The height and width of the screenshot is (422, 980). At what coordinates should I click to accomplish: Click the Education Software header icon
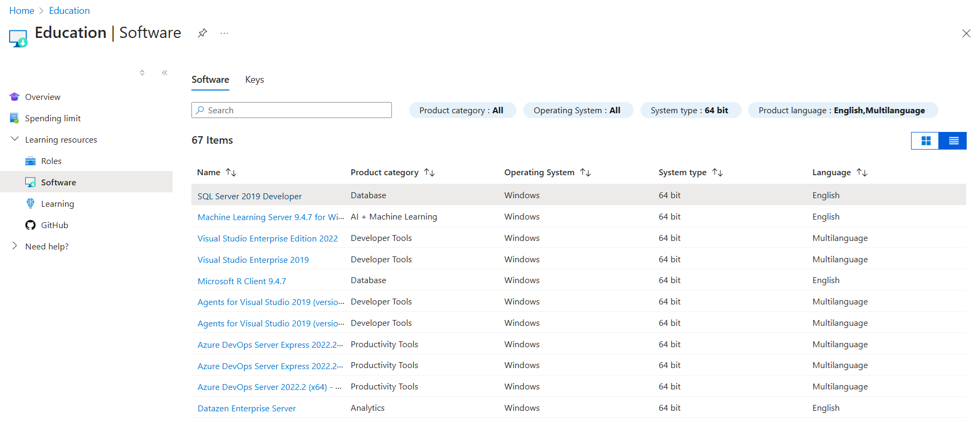[x=18, y=38]
